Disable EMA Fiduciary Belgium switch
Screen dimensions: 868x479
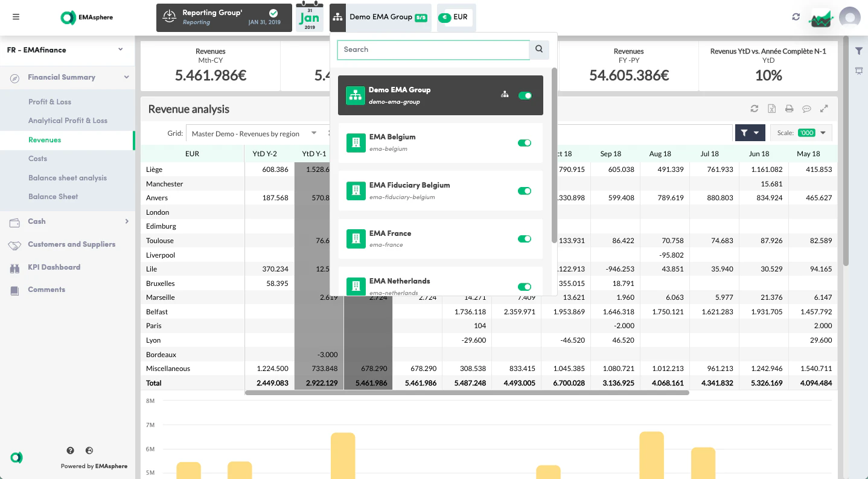coord(524,191)
